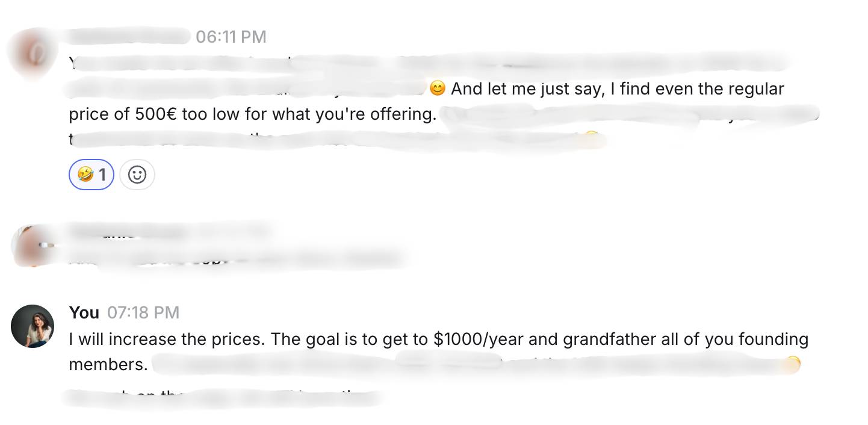Open the add reaction emoji picker

[x=137, y=175]
